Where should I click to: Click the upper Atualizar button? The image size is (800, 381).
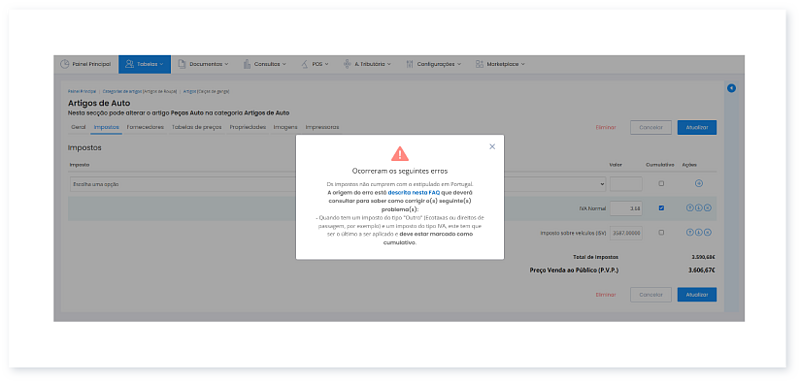click(x=697, y=128)
